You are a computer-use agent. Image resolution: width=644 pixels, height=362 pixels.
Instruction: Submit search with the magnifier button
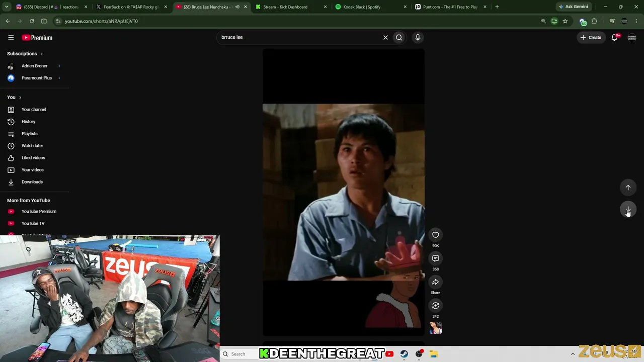tap(399, 37)
